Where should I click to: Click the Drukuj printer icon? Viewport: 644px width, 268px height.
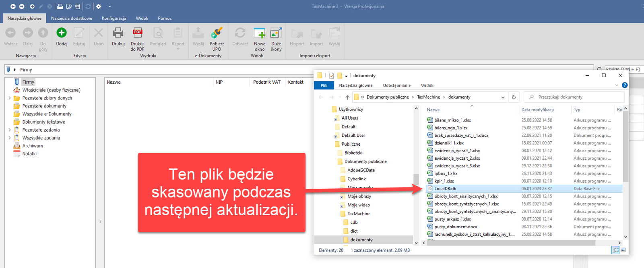pyautogui.click(x=118, y=33)
